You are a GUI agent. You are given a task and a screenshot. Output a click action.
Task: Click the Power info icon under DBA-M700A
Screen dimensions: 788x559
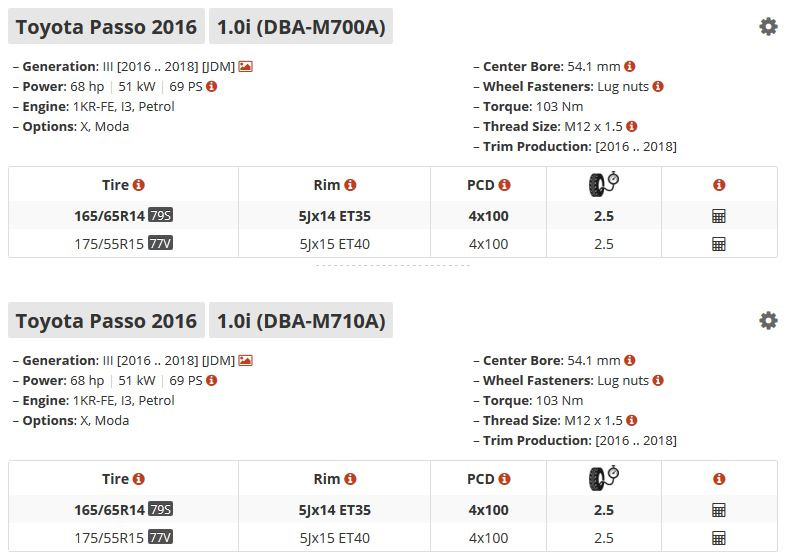coord(212,87)
